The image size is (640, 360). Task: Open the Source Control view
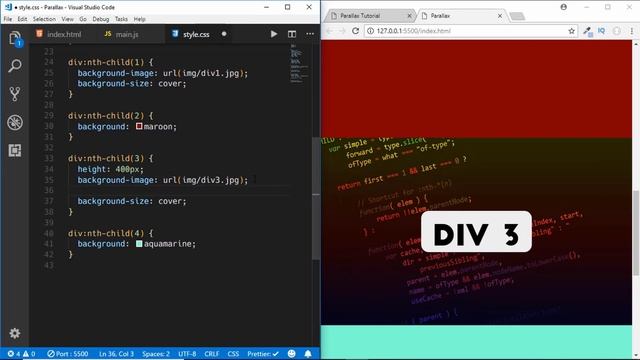click(x=15, y=94)
